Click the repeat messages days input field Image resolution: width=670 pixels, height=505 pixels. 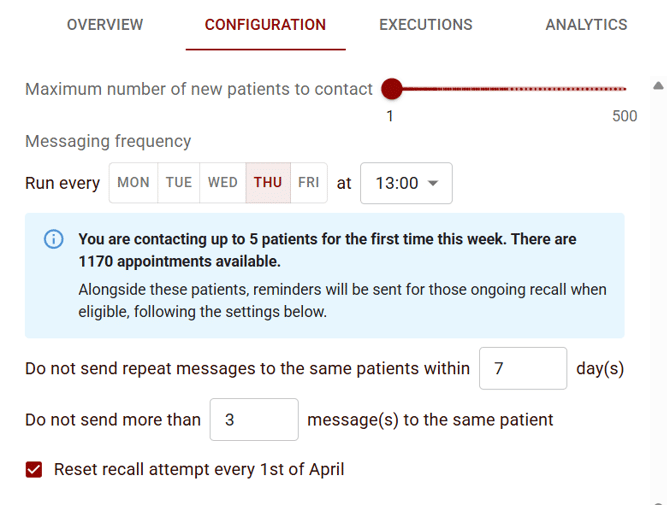click(x=523, y=368)
